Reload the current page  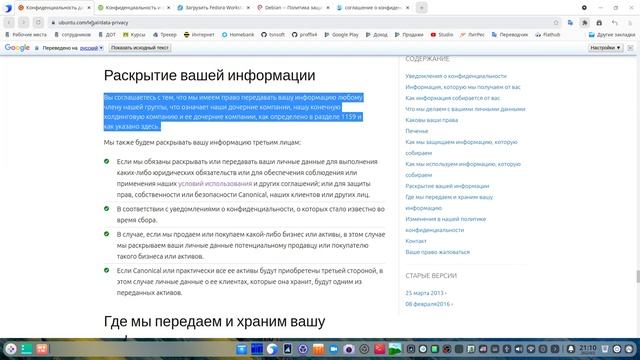click(38, 22)
